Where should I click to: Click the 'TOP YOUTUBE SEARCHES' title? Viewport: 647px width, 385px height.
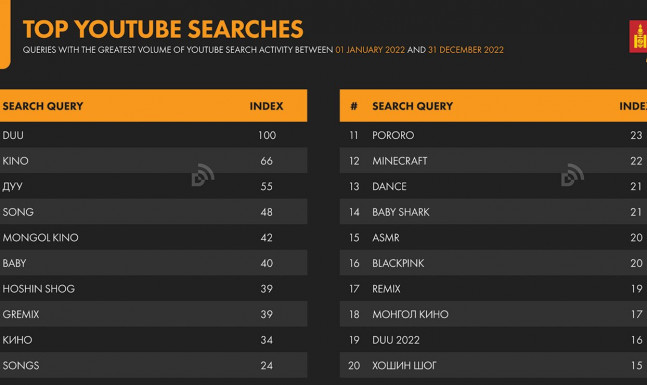(x=163, y=29)
